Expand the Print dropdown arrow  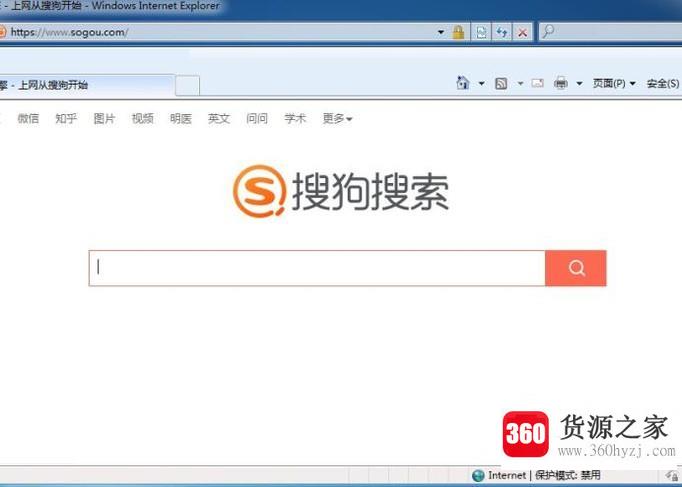(579, 83)
